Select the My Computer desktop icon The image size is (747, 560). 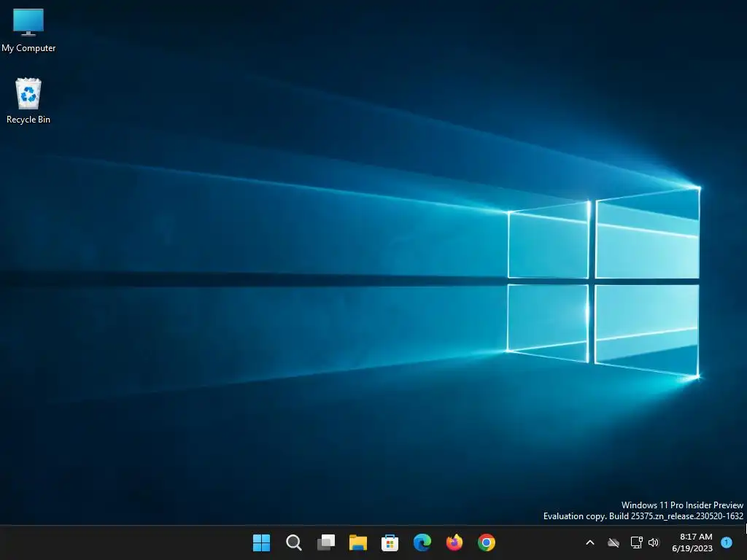(28, 29)
